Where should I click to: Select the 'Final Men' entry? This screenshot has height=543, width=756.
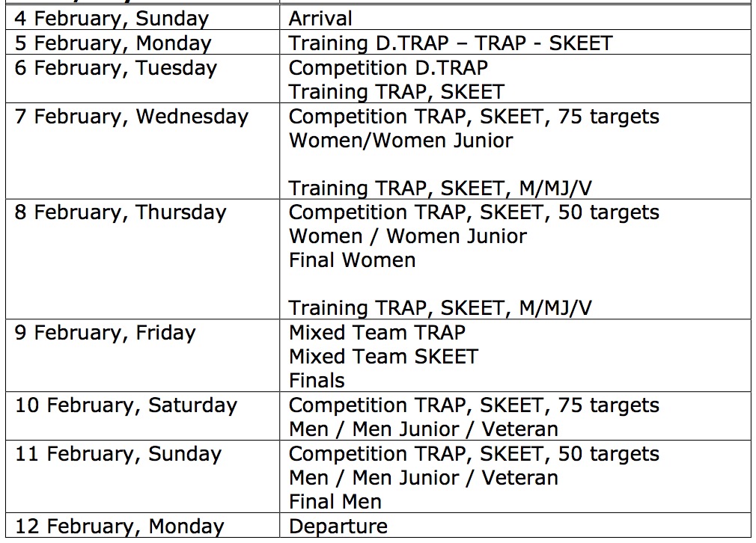pos(335,502)
